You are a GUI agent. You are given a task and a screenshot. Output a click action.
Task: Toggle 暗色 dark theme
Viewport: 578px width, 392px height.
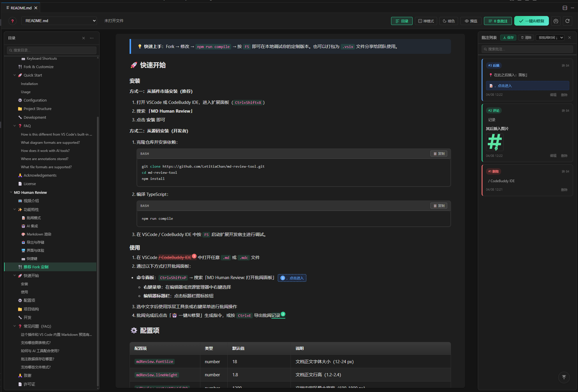click(x=449, y=21)
